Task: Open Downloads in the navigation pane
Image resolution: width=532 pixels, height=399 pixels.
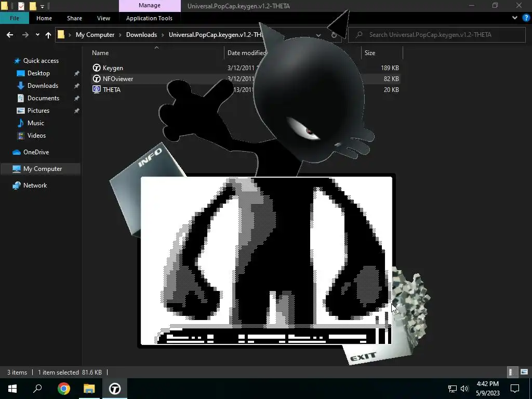Action: (x=43, y=86)
